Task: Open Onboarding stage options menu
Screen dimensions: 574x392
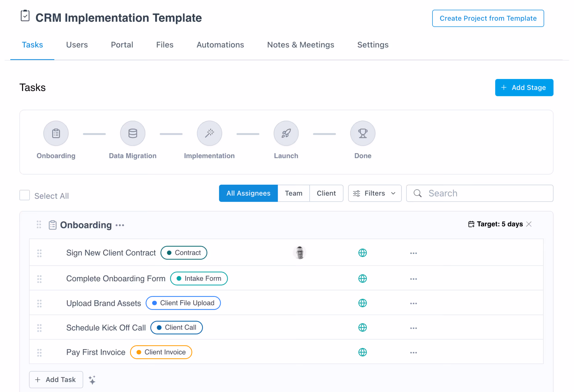Action: tap(120, 225)
